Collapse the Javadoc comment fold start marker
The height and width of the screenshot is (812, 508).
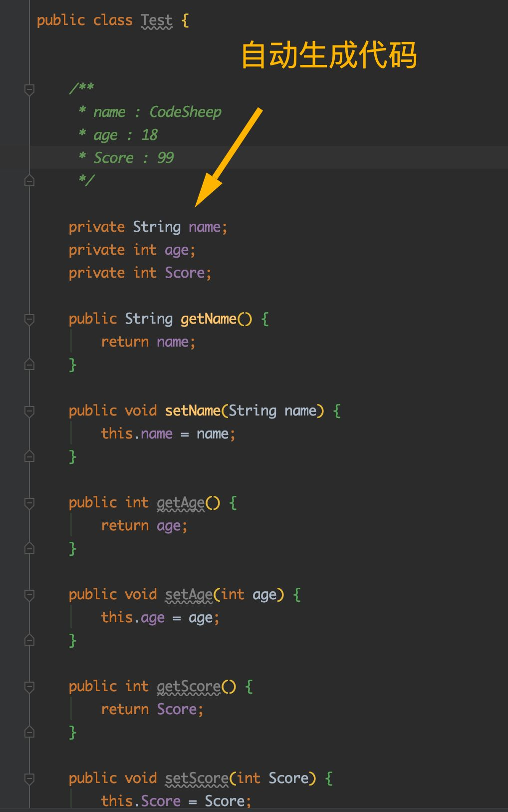coord(29,90)
